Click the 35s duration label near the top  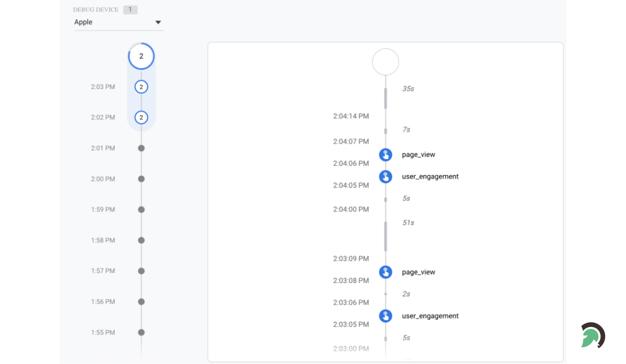click(x=407, y=89)
